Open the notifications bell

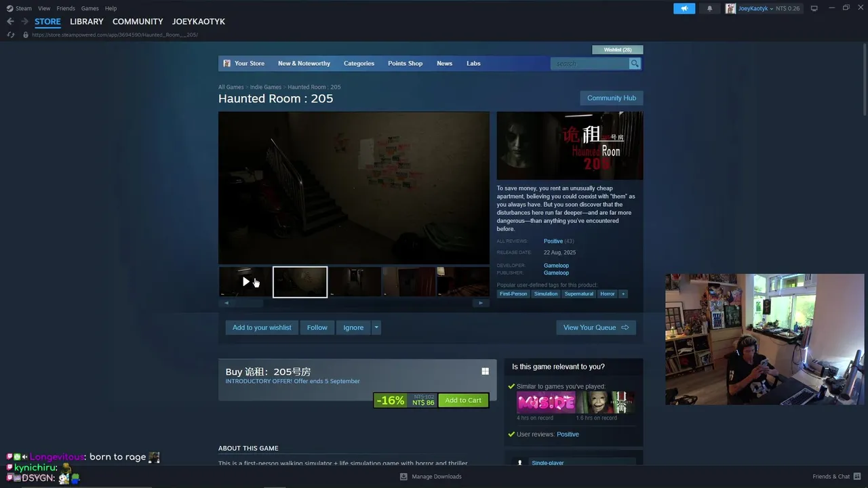click(x=710, y=8)
